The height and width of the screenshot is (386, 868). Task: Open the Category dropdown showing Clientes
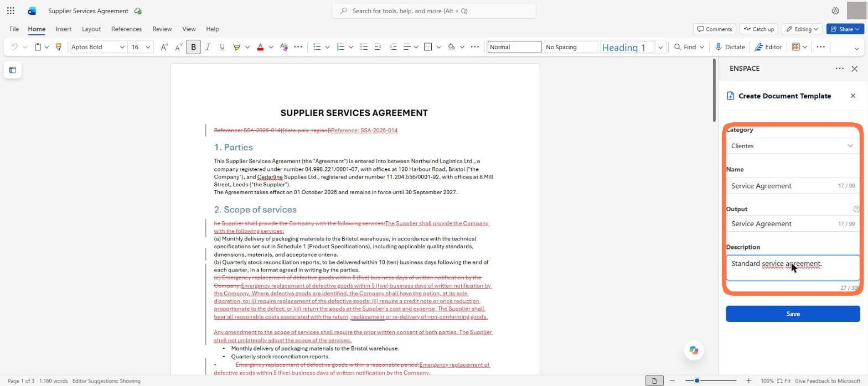[793, 146]
